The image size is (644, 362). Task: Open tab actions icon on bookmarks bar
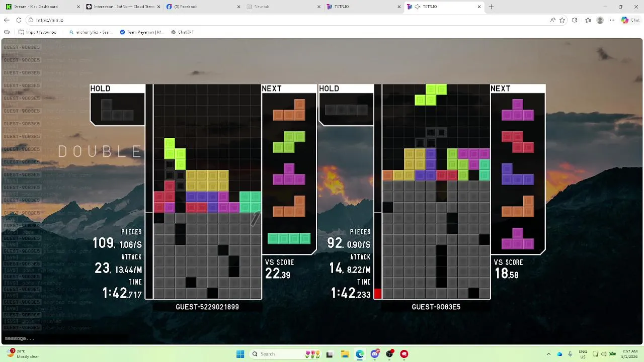coord(7,32)
